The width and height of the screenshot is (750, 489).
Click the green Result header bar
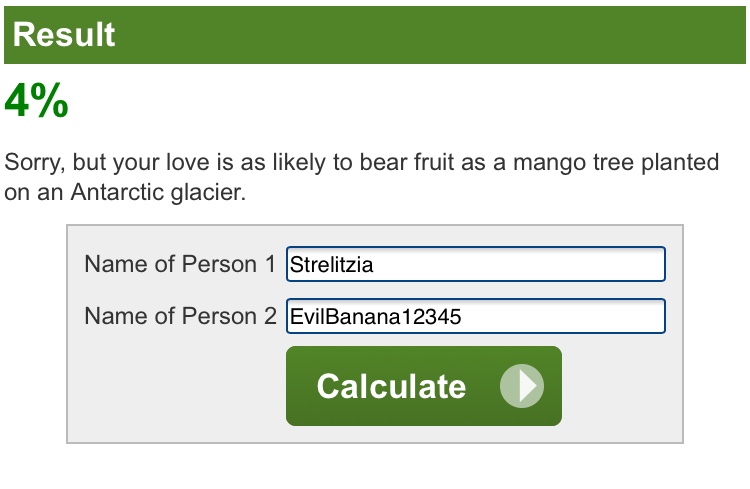[375, 35]
